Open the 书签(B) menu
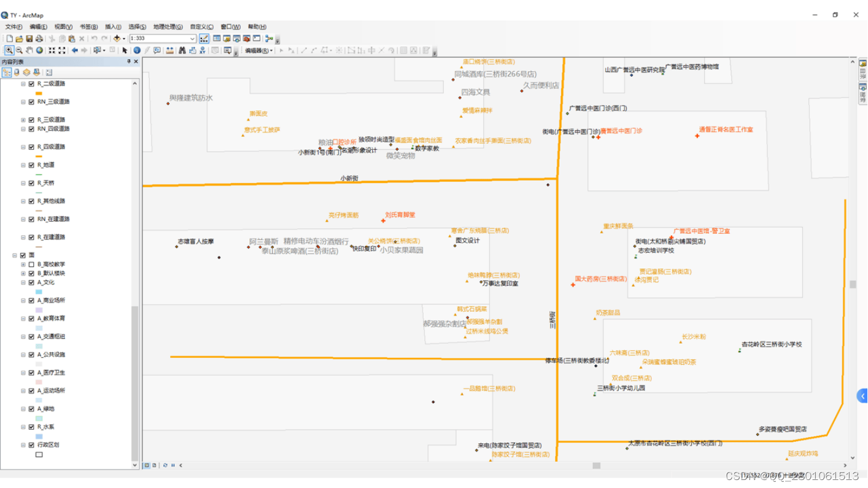 click(x=88, y=27)
